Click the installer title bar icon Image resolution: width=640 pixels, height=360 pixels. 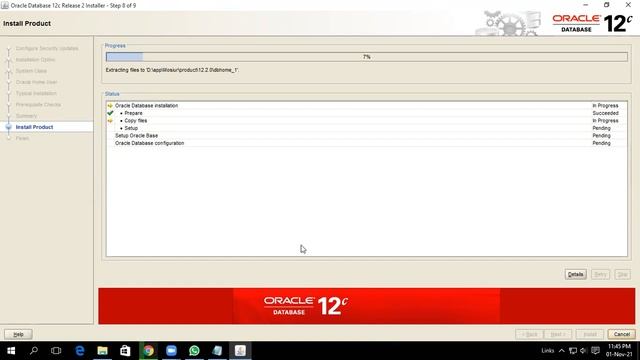click(x=5, y=5)
